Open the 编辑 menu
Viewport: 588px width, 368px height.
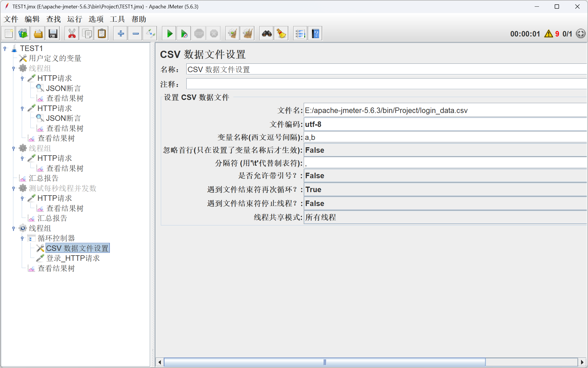click(x=32, y=19)
